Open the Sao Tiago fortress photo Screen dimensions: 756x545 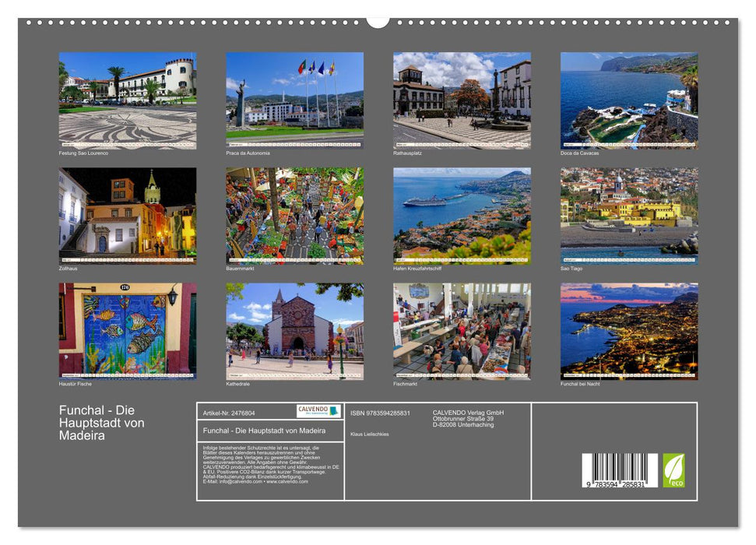(629, 216)
